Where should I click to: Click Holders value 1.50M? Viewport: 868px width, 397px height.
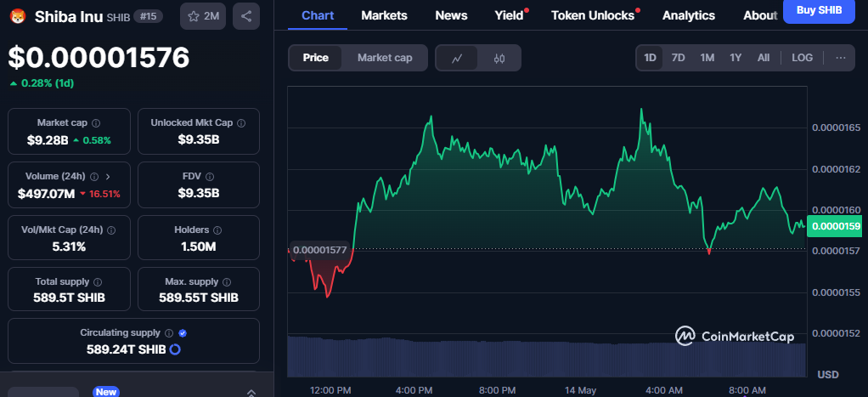coord(198,247)
